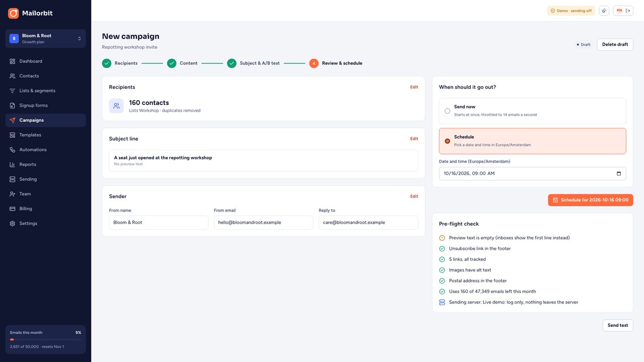644x362 pixels.
Task: Click the Contacts people icon in sidebar
Action: coord(13,76)
